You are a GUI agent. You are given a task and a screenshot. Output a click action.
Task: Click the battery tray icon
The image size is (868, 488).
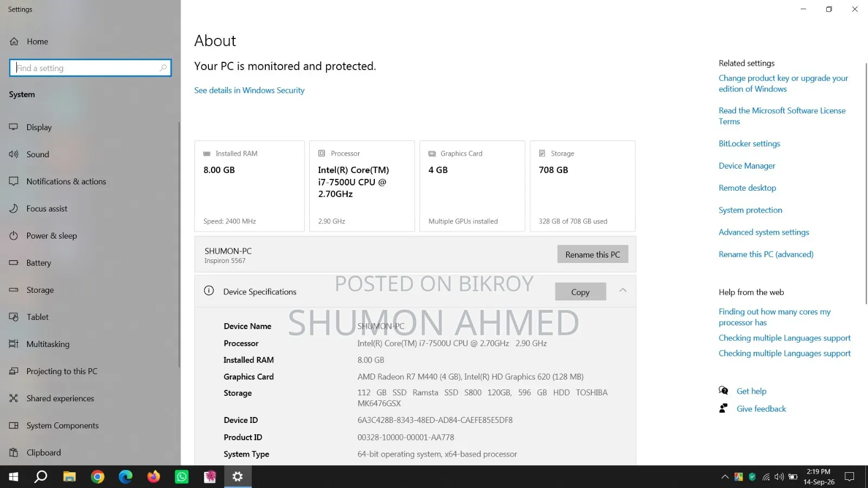pyautogui.click(x=793, y=477)
